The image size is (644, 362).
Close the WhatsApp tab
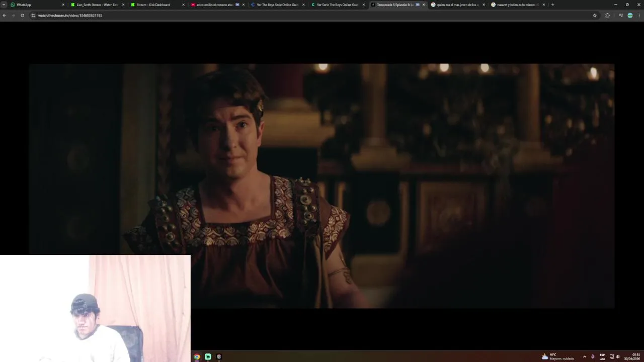click(63, 5)
